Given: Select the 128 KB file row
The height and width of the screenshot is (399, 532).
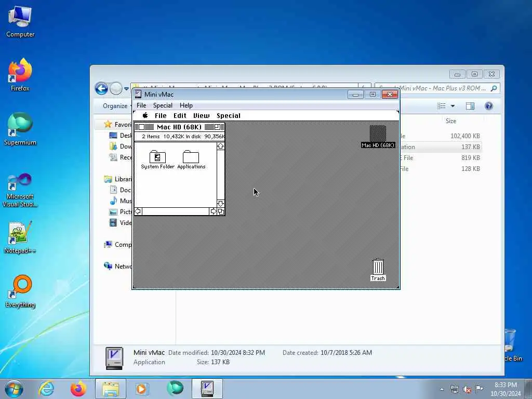Looking at the screenshot, I should tap(441, 169).
